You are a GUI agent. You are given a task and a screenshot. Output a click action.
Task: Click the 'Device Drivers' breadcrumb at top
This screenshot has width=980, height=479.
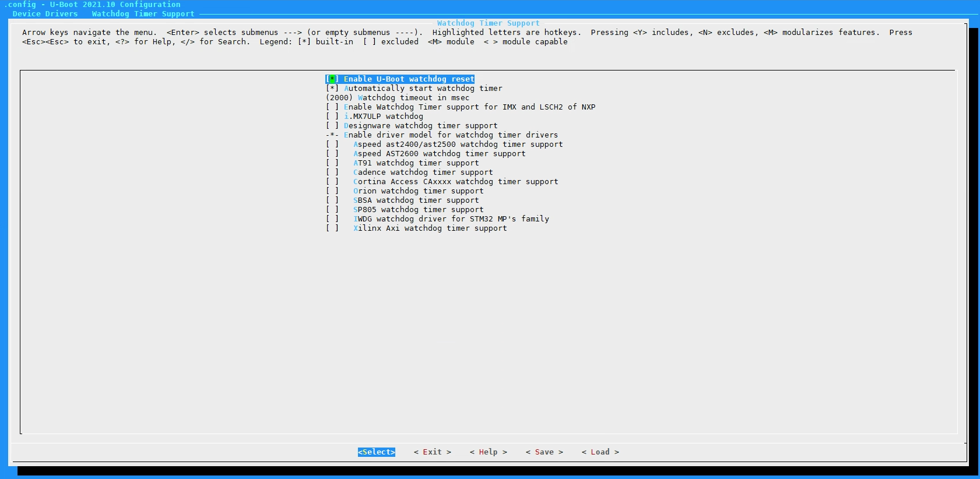(x=45, y=14)
